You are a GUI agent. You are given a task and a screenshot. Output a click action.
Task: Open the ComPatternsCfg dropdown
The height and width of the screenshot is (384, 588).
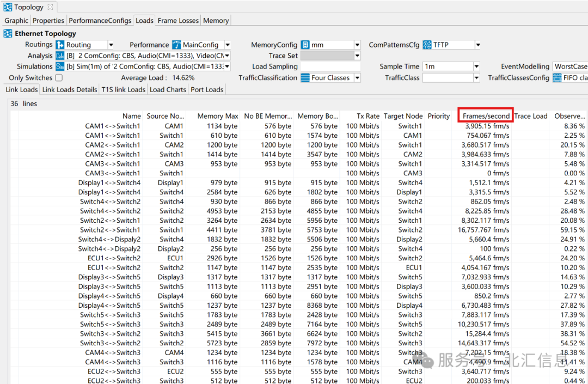click(478, 45)
